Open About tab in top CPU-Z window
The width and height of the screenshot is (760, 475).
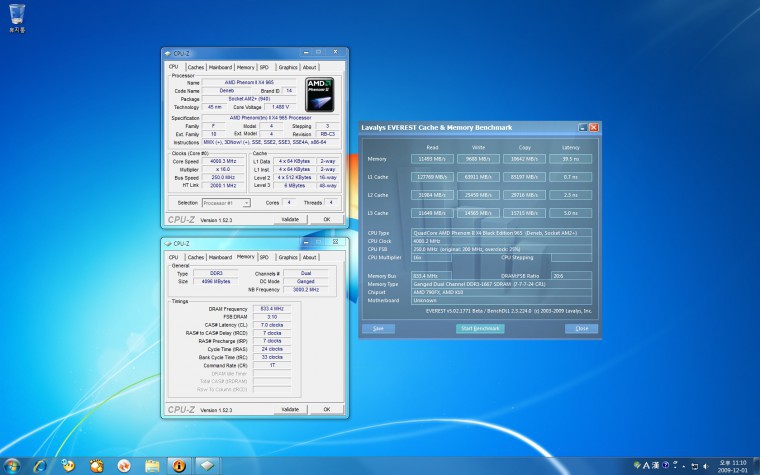(310, 67)
